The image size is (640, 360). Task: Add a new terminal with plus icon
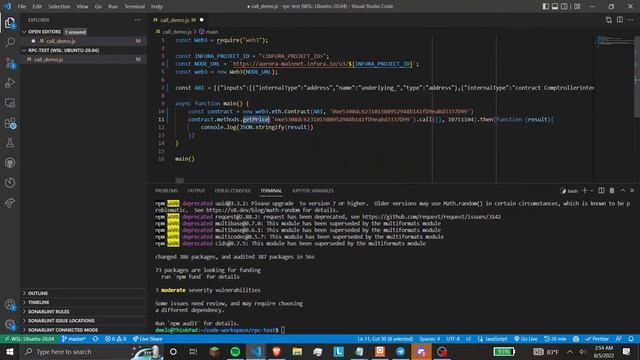point(584,191)
